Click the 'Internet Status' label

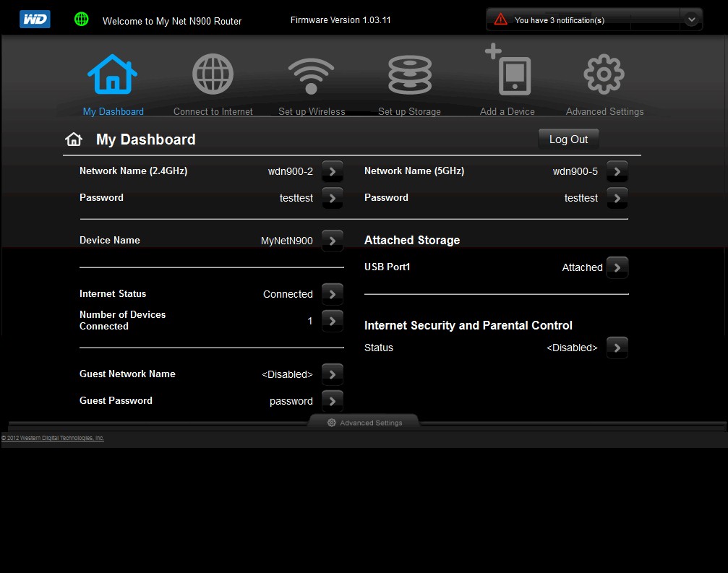pyautogui.click(x=113, y=293)
